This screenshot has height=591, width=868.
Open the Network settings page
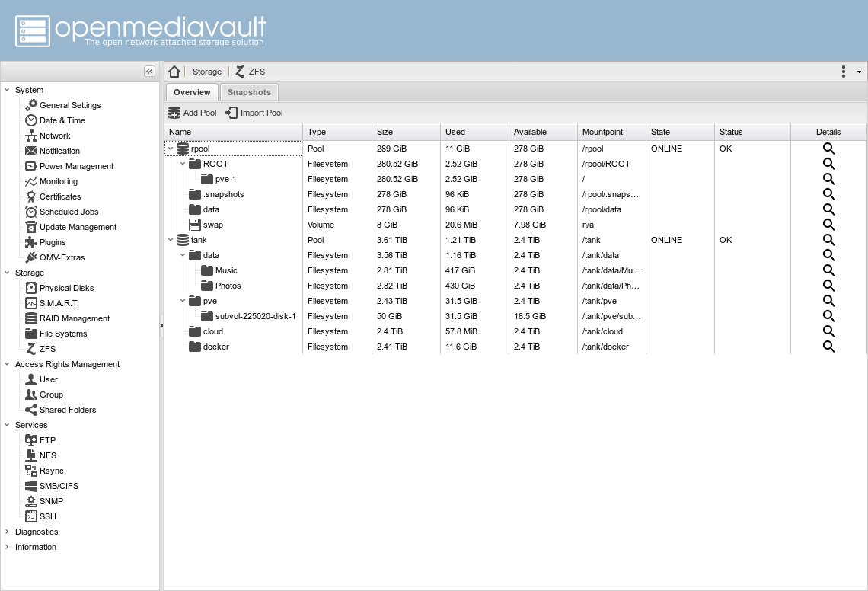coord(55,136)
